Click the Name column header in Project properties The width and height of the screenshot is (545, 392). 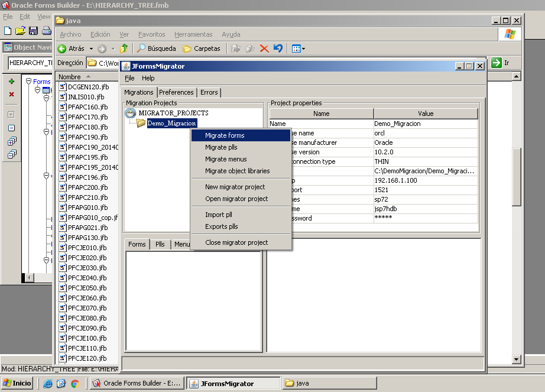(x=322, y=114)
